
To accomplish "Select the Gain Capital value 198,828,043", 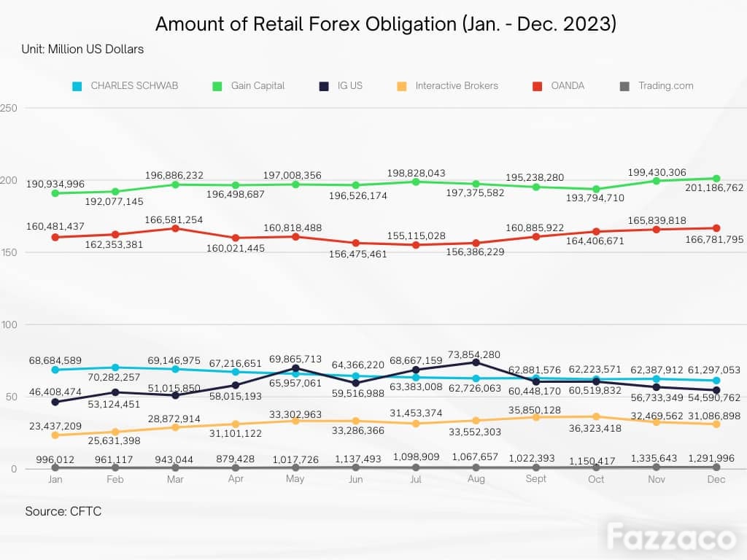I will pos(416,173).
